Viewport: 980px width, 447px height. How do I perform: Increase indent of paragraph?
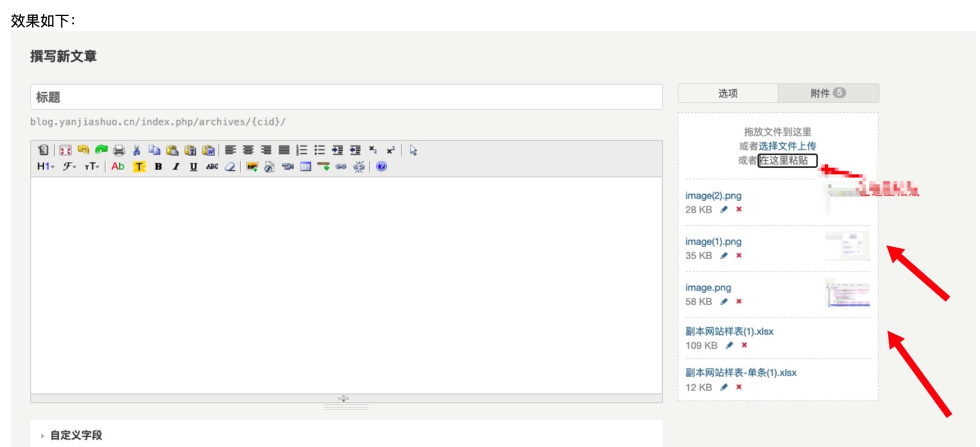click(x=337, y=150)
